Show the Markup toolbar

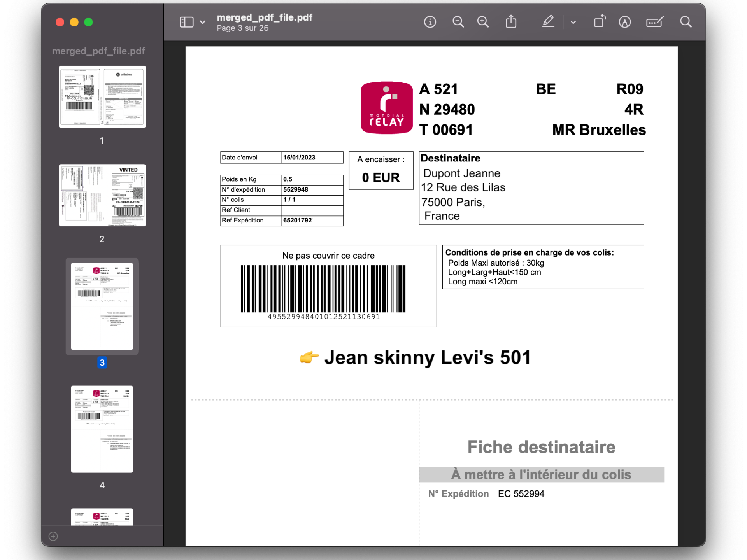click(625, 22)
